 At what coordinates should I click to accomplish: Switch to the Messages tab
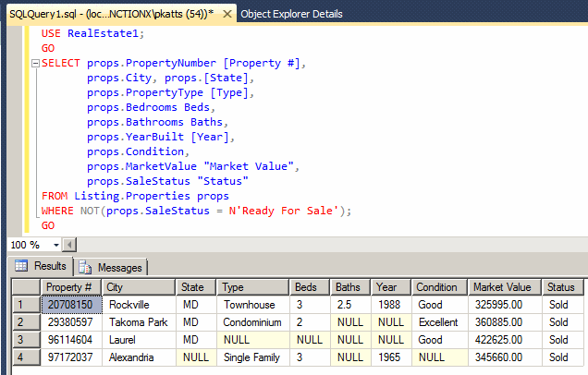(110, 268)
